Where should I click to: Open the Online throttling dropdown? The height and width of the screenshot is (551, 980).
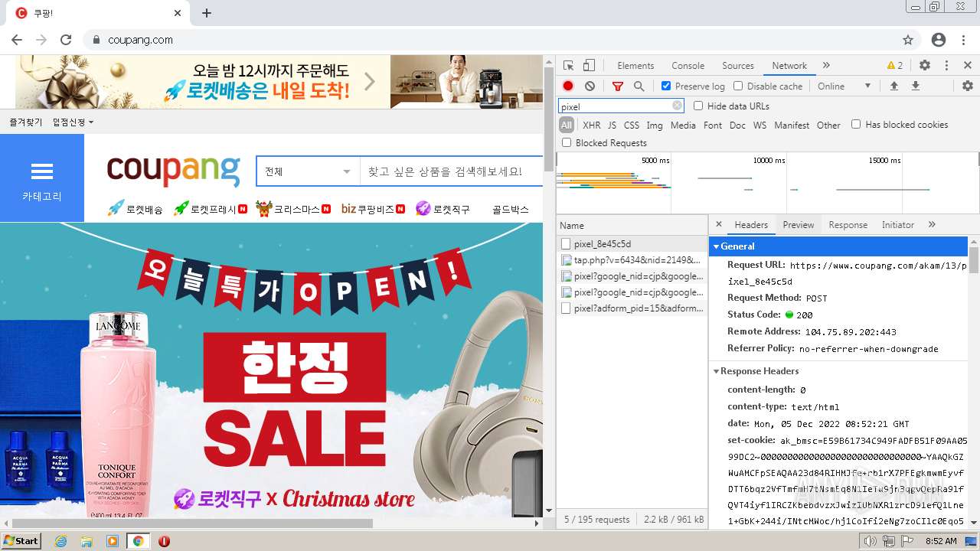click(844, 86)
